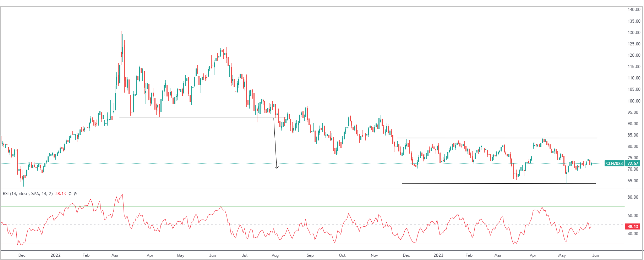The image size is (644, 260).
Task: Select the upper range line near 84
Action: point(497,138)
